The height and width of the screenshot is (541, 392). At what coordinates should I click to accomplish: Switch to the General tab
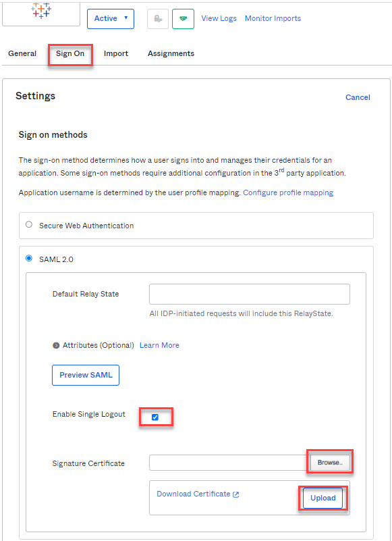pos(22,53)
